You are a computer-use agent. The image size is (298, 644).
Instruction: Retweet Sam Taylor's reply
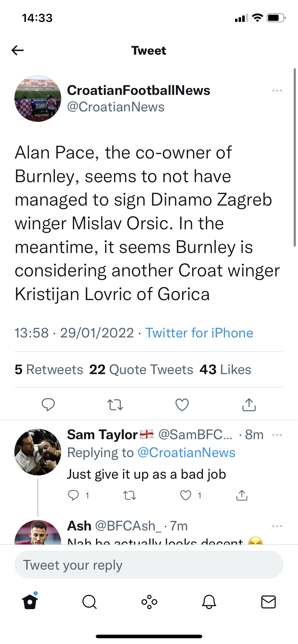coord(130,496)
